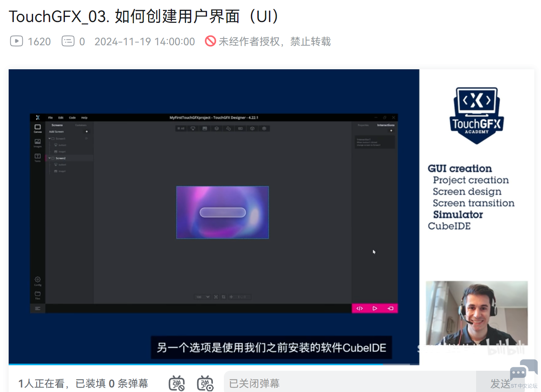
Task: Click the Generate Code icon
Action: 359,309
